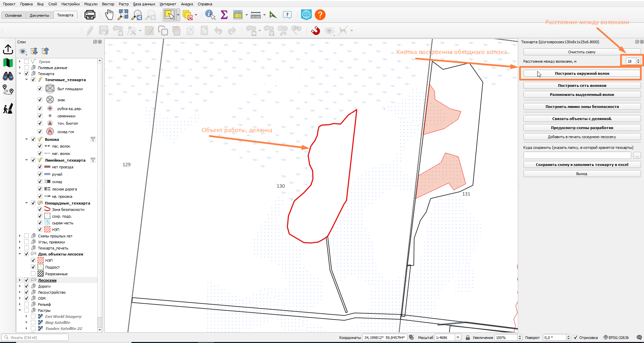
Task: Open the orange help question icon
Action: click(320, 15)
